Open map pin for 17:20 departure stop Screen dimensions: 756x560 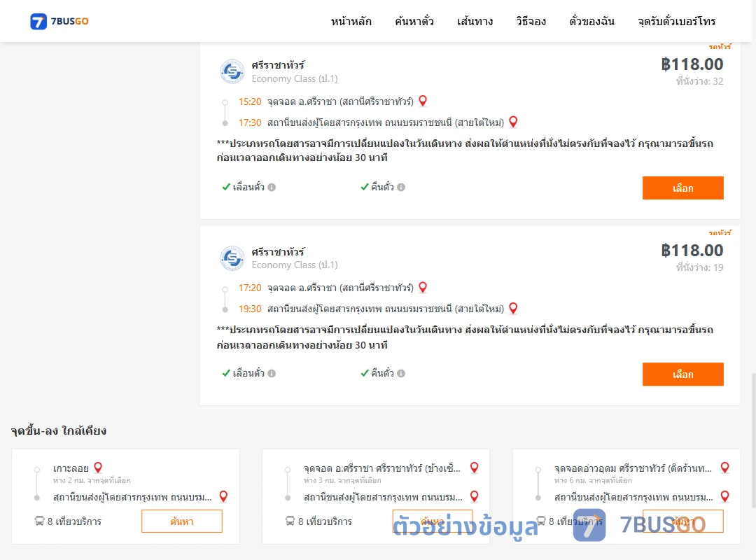423,287
